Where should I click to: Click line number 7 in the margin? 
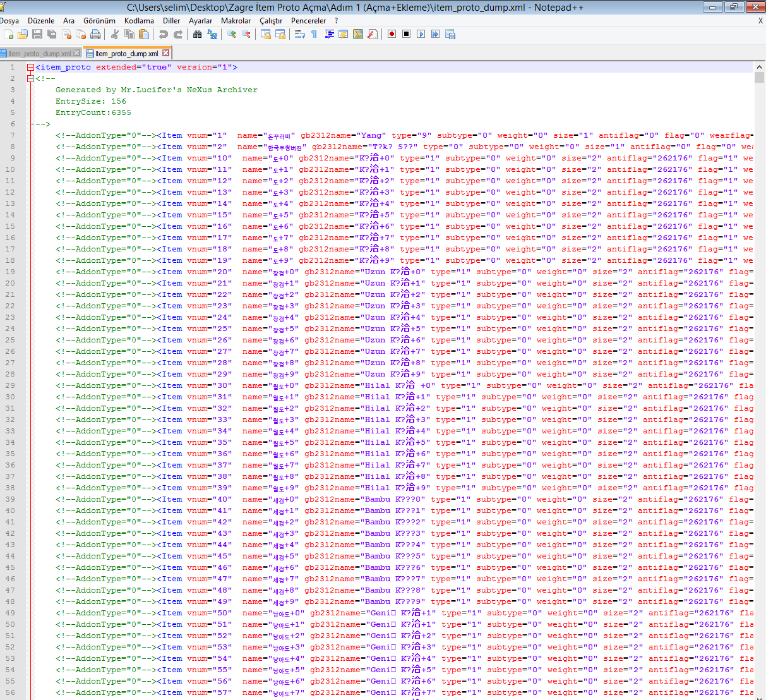(12, 135)
